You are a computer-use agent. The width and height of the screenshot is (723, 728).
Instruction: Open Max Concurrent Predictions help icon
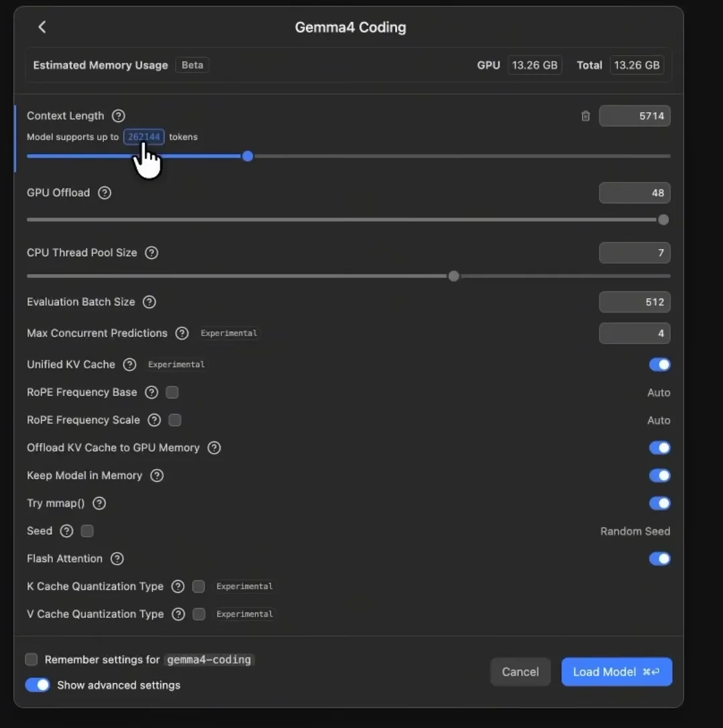pos(182,333)
